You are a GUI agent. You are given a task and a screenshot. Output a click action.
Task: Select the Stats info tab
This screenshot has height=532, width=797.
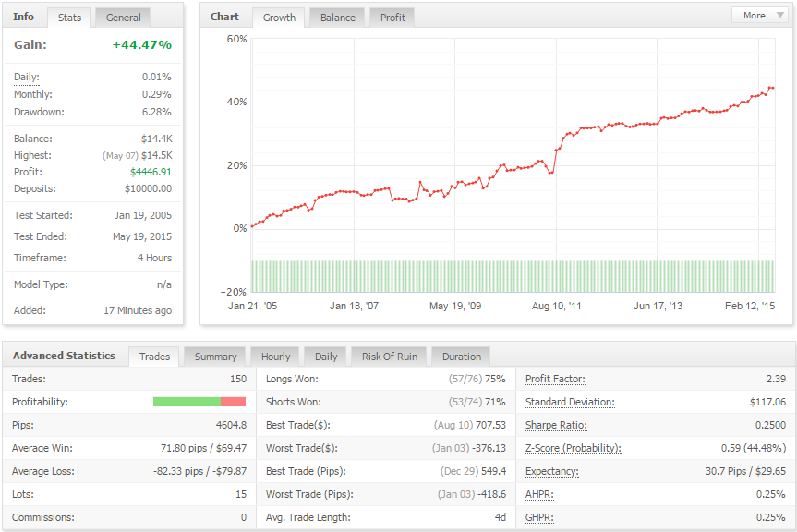coord(69,18)
